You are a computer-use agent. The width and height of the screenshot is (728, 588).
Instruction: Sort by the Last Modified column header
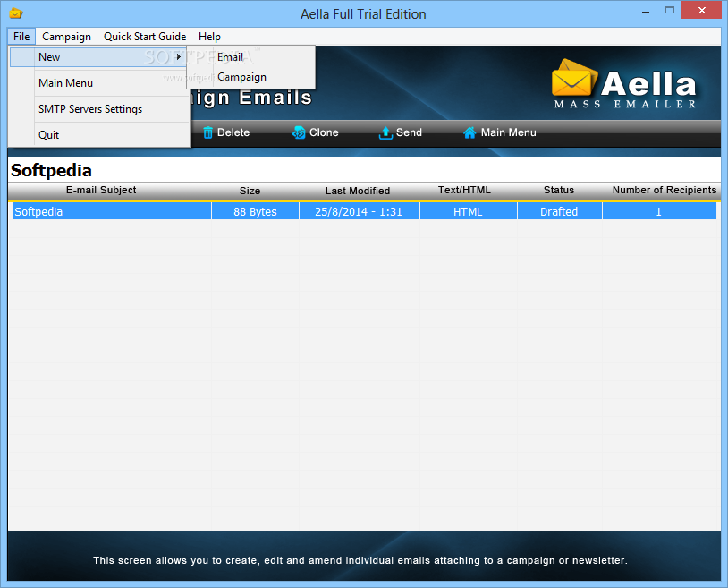358,191
